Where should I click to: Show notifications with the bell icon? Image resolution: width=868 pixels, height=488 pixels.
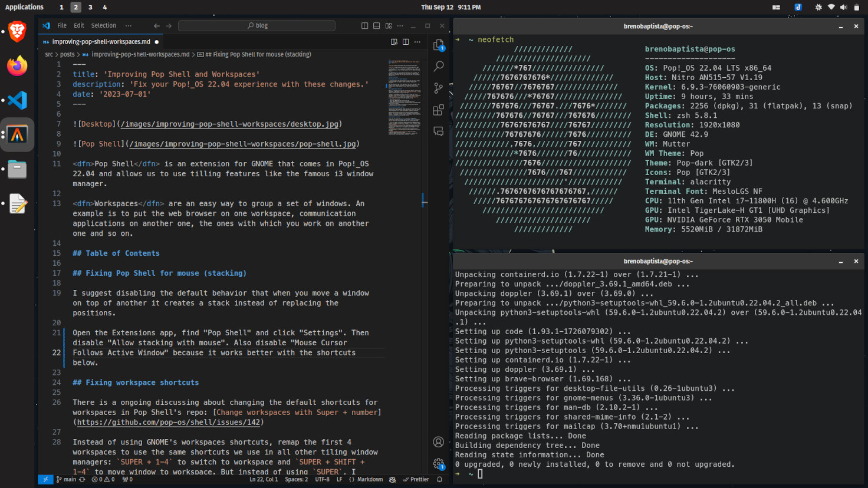click(439, 480)
